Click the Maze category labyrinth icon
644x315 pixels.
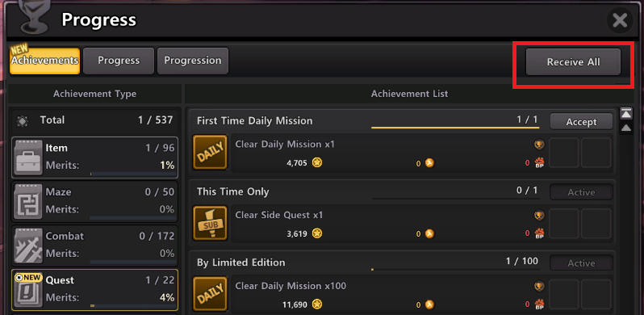tap(28, 201)
